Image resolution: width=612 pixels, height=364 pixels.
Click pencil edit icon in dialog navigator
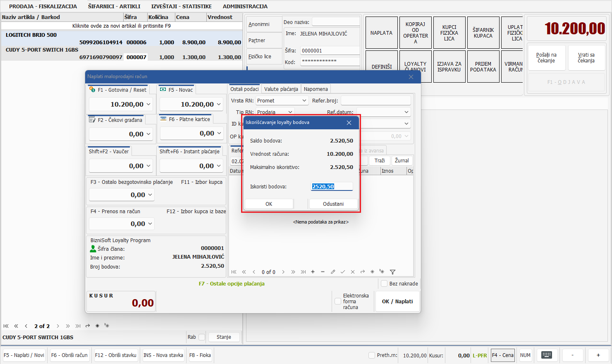[333, 272]
